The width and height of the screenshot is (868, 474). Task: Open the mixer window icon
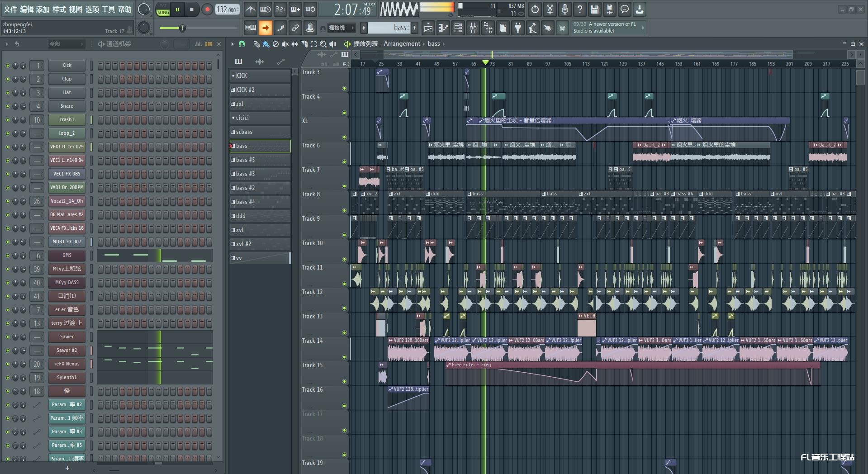(473, 28)
